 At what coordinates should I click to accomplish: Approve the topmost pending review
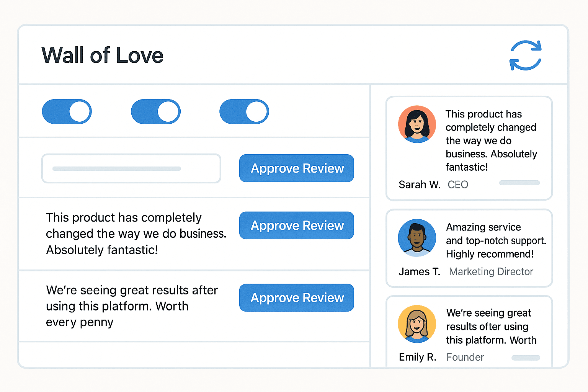[296, 168]
